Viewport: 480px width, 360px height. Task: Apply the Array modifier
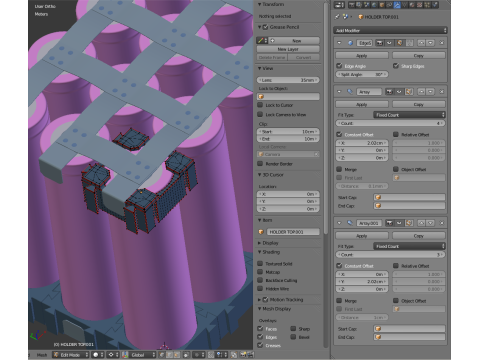[x=362, y=104]
